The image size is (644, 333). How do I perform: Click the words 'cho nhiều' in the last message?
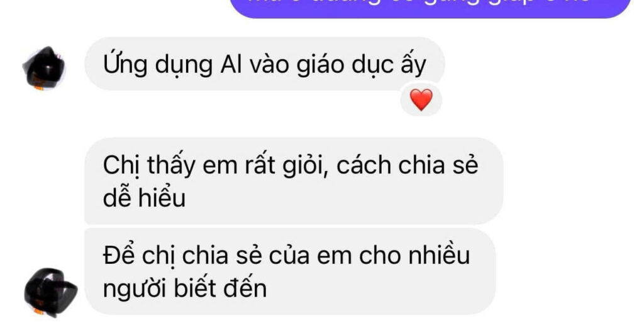pyautogui.click(x=414, y=255)
